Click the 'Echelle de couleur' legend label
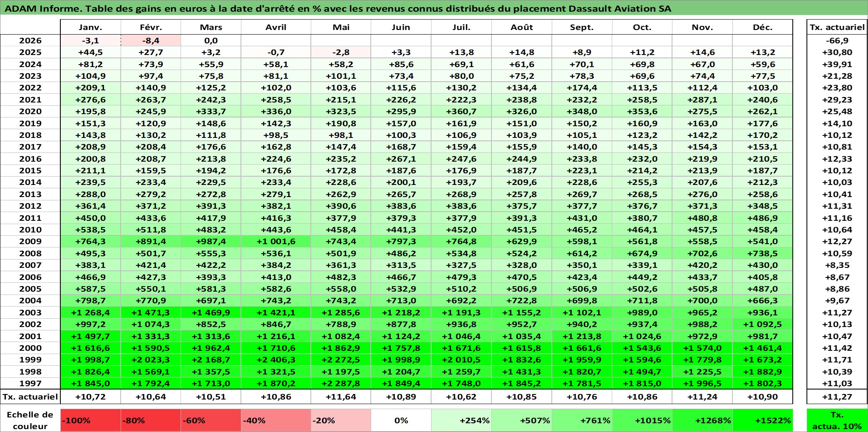The width and height of the screenshot is (868, 432). [x=30, y=420]
